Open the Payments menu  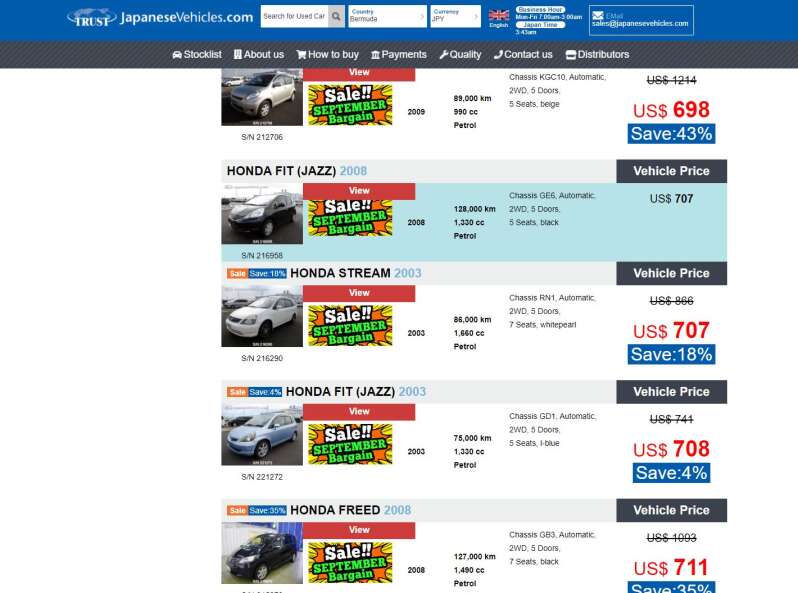point(399,54)
